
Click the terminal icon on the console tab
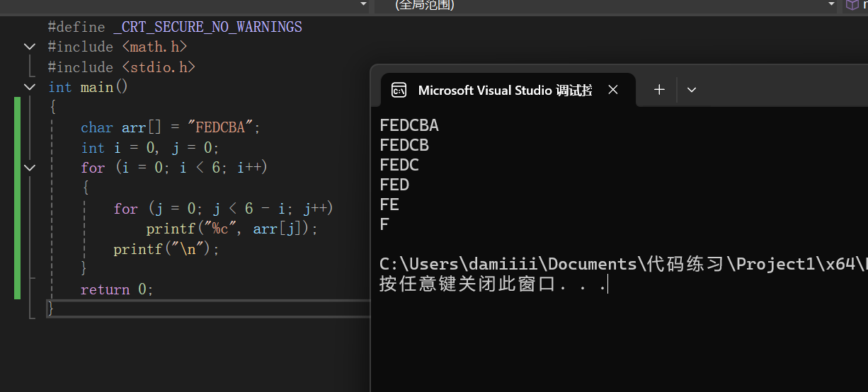[399, 90]
